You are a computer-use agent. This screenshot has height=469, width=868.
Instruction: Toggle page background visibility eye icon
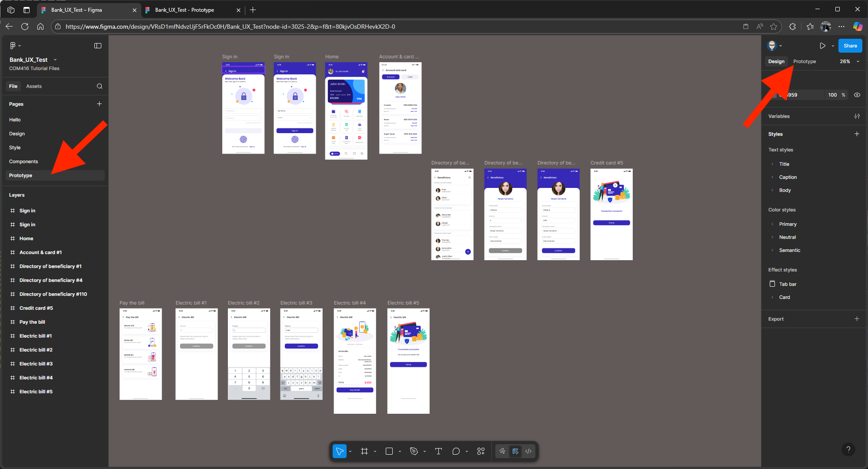pos(857,95)
